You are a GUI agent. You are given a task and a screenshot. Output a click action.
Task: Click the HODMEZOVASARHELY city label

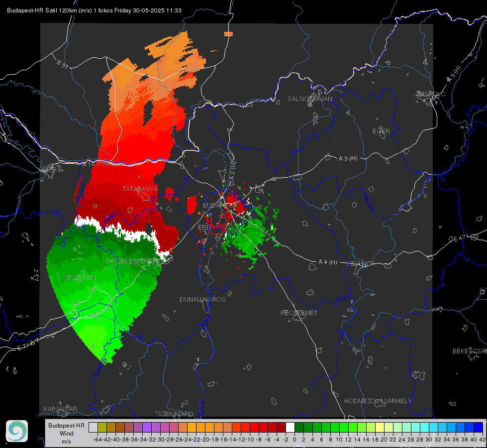(x=378, y=401)
